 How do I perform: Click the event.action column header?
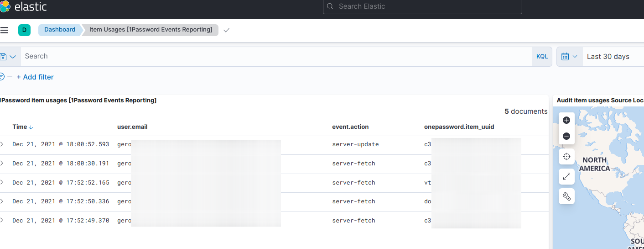[x=350, y=127]
